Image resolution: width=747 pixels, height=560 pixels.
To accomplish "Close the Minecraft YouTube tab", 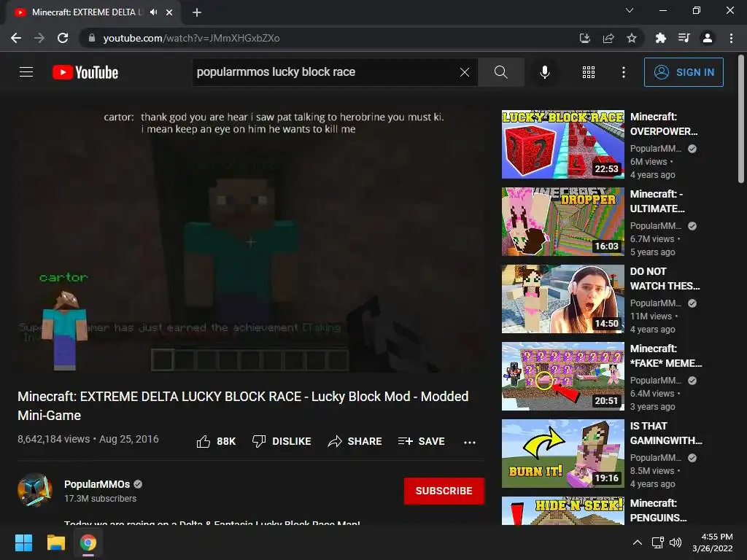I will (x=169, y=12).
